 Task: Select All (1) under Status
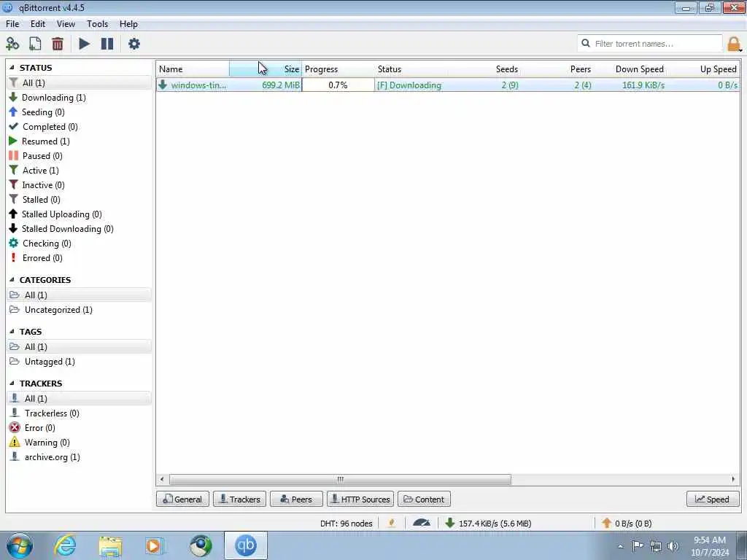[x=79, y=83]
